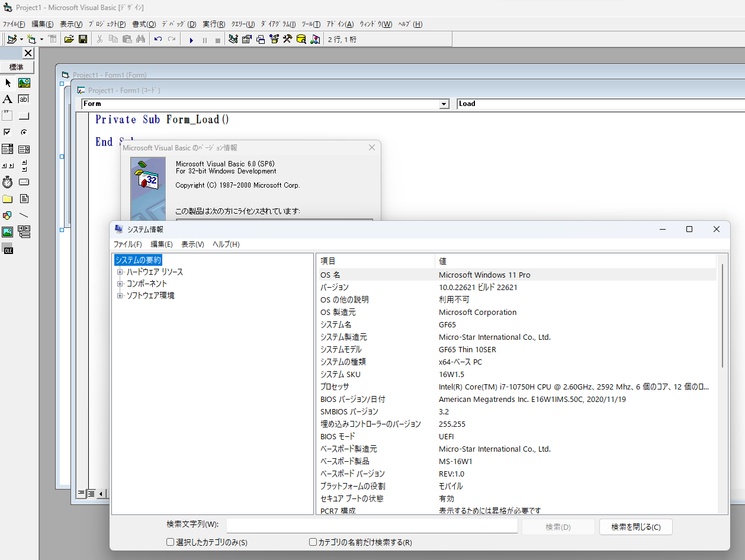Select the CheckBox control tool

(8, 132)
